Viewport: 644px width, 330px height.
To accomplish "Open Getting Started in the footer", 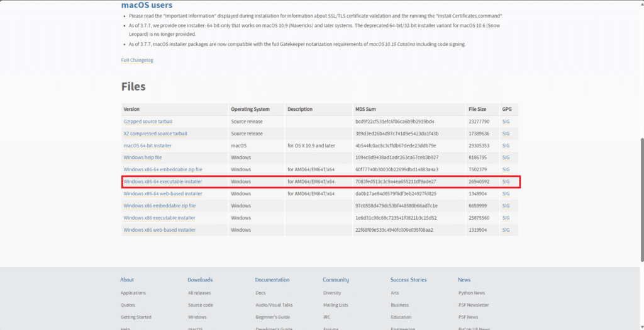I will (136, 317).
